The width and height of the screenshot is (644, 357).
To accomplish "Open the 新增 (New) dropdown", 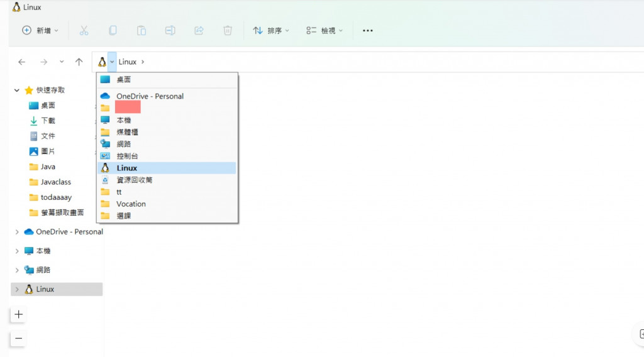I will point(40,30).
